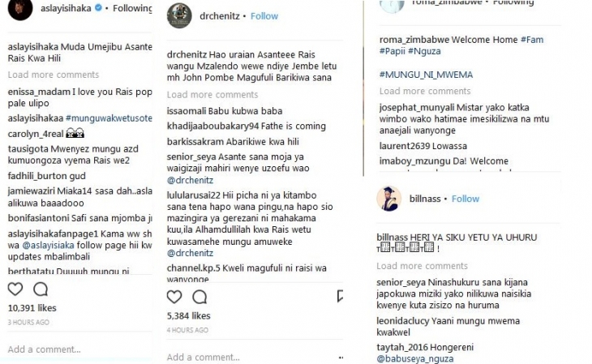Like the aslayisihaka post with heart icon
This screenshot has height=364, width=592.
(15, 289)
